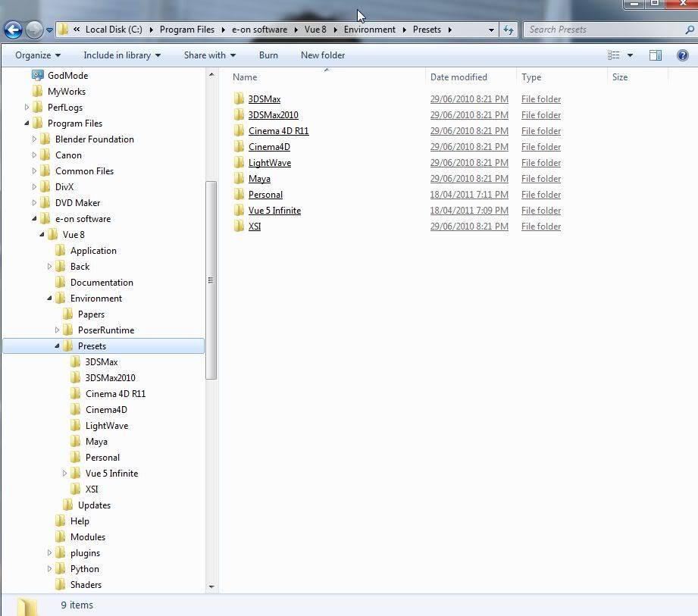
Task: Click the New folder button
Action: point(323,55)
